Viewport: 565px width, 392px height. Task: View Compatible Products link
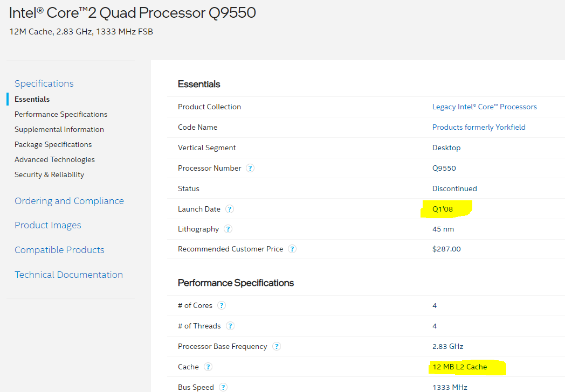tap(59, 250)
